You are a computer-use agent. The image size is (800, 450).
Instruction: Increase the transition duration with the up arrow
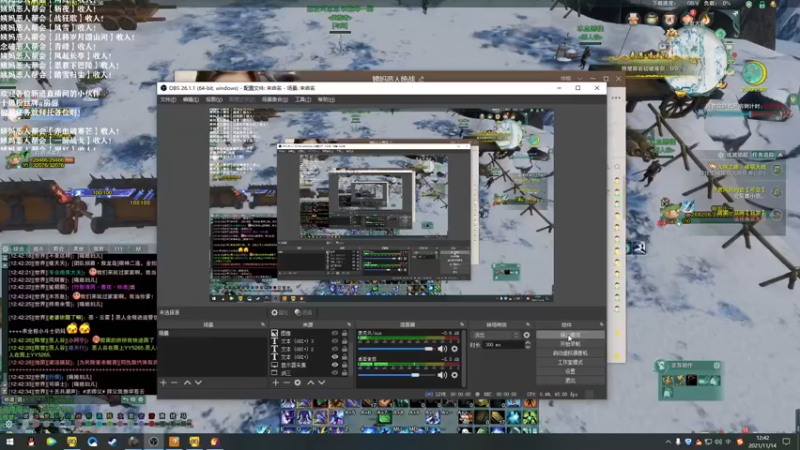click(x=528, y=343)
